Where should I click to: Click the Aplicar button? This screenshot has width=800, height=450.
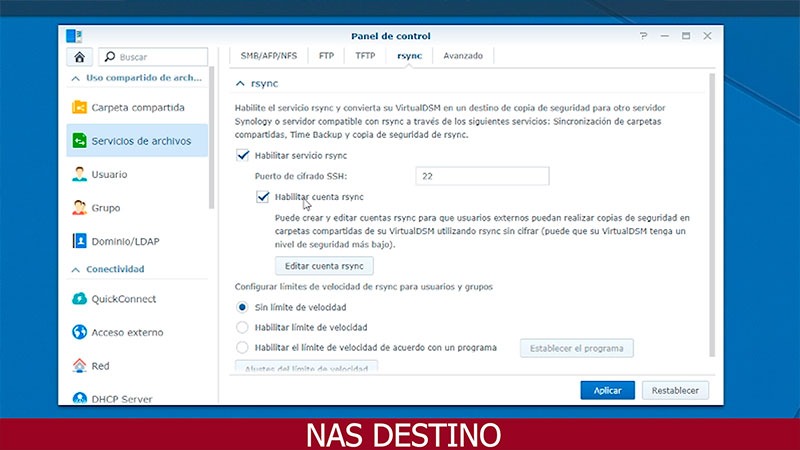coord(607,390)
